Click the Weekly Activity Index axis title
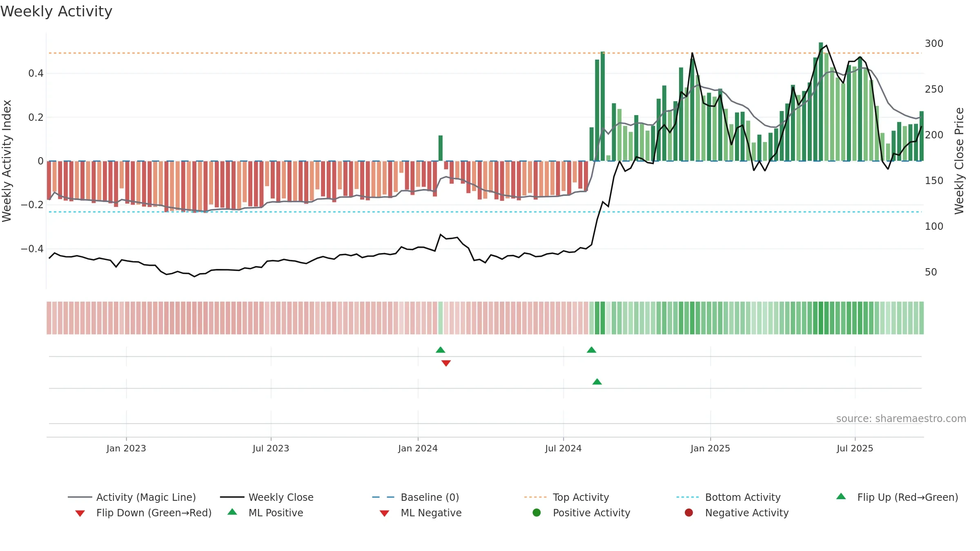 (7, 161)
